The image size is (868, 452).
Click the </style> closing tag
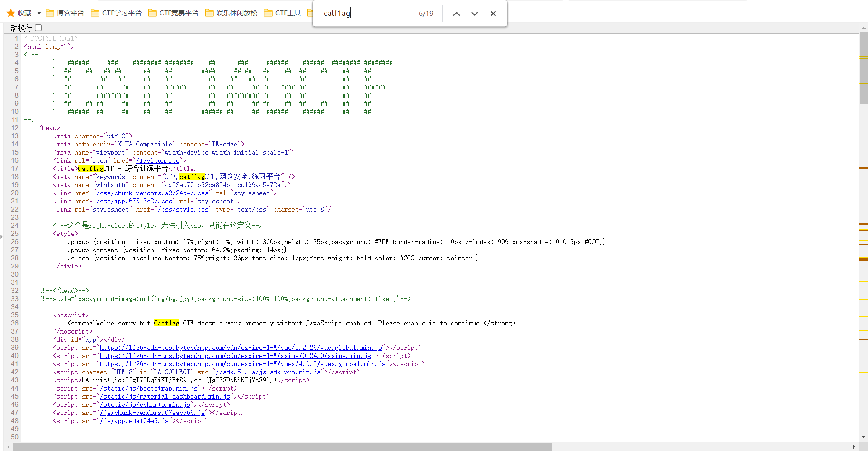[x=67, y=266]
